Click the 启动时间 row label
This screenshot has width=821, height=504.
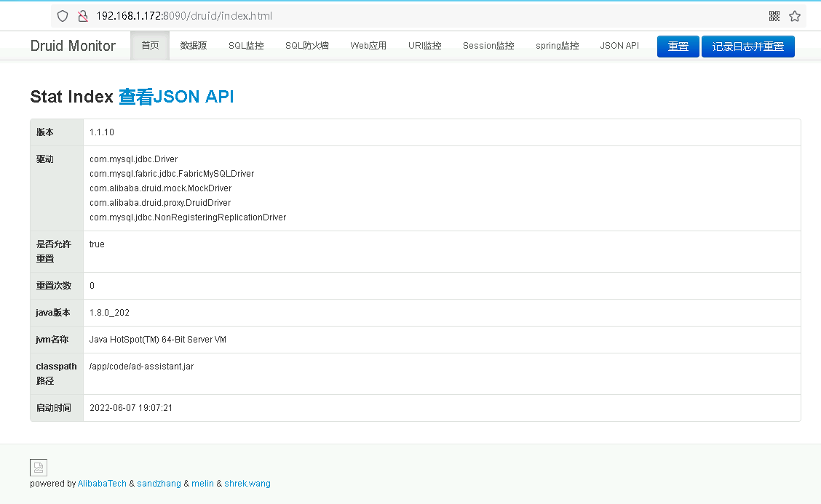pos(53,408)
